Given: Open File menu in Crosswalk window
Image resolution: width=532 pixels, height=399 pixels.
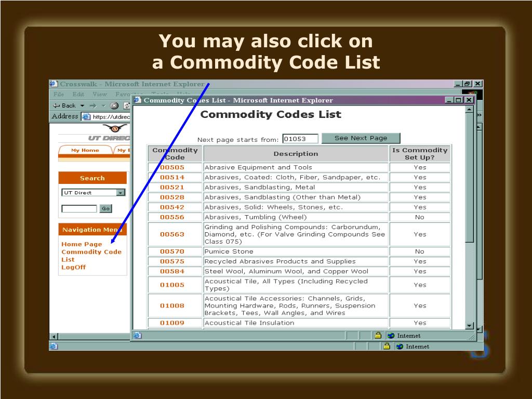Looking at the screenshot, I should (x=59, y=95).
